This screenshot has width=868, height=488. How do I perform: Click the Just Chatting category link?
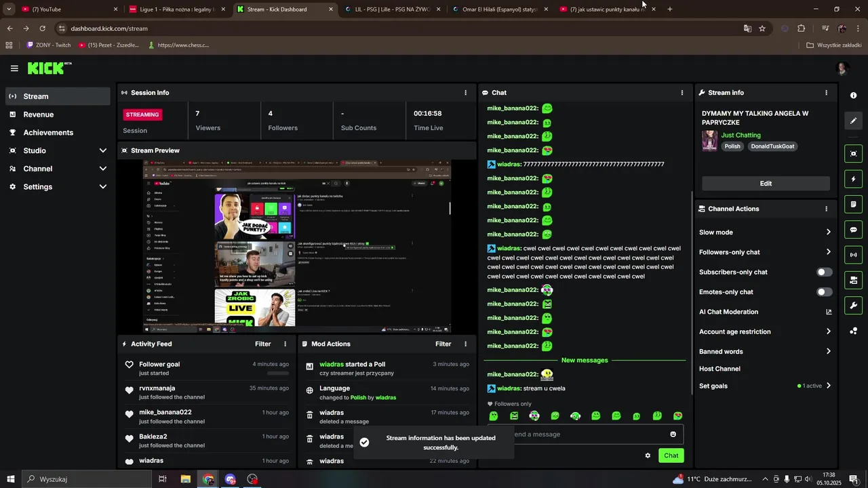tap(741, 136)
